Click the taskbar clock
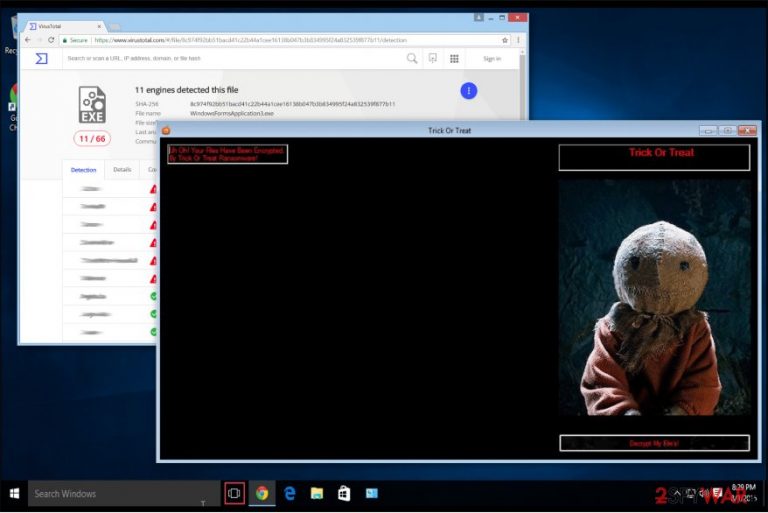Image resolution: width=768 pixels, height=513 pixels. 744,493
